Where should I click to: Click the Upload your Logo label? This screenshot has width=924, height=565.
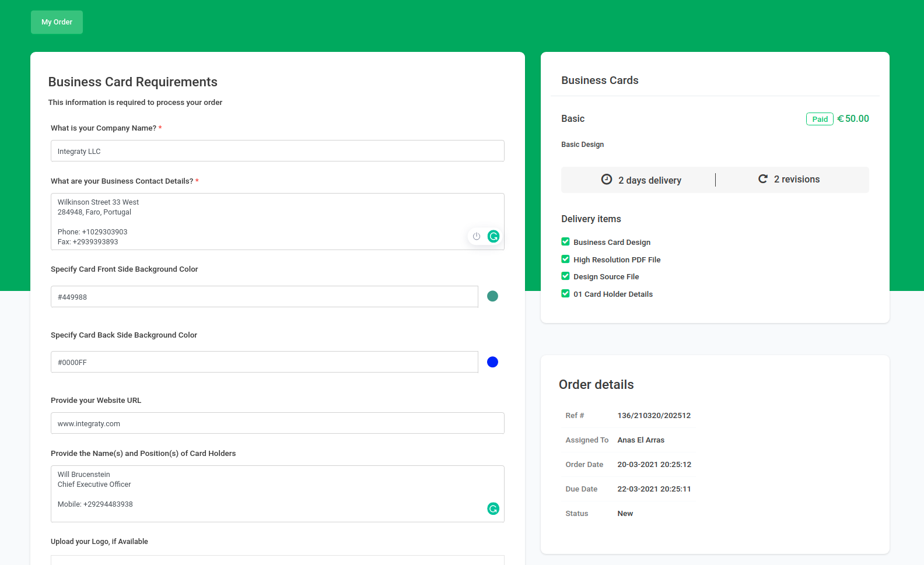pyautogui.click(x=99, y=542)
